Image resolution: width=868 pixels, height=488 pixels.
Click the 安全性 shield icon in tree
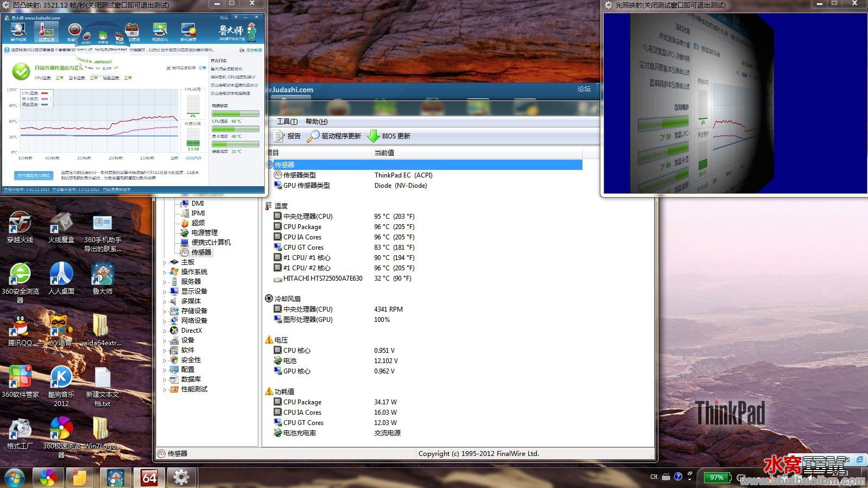[x=174, y=360]
